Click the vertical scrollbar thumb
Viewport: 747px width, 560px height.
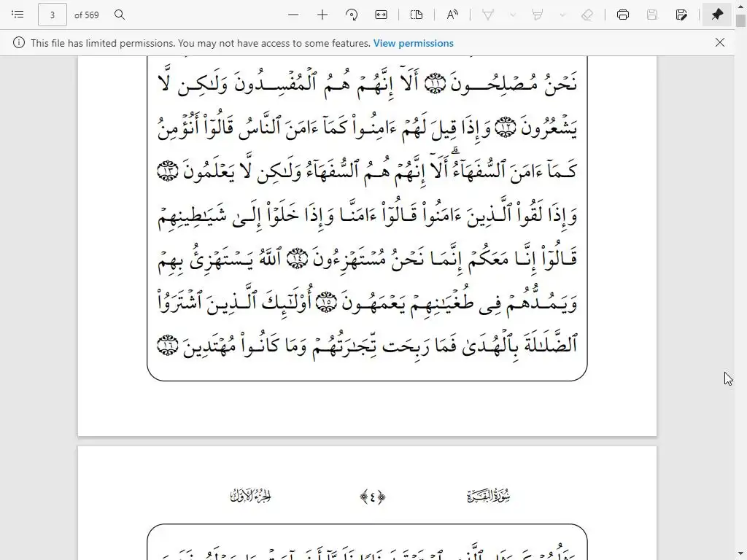click(x=740, y=20)
